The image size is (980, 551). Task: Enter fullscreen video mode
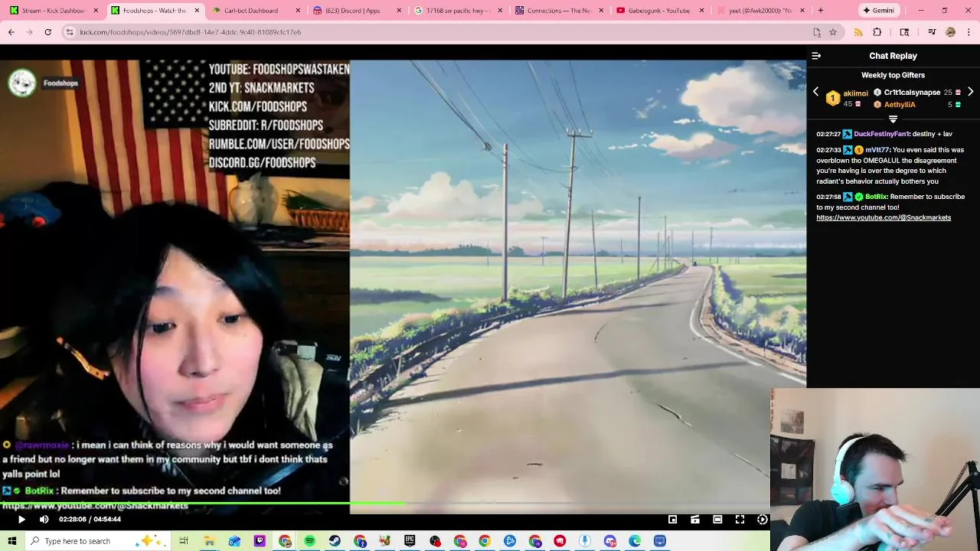point(740,519)
